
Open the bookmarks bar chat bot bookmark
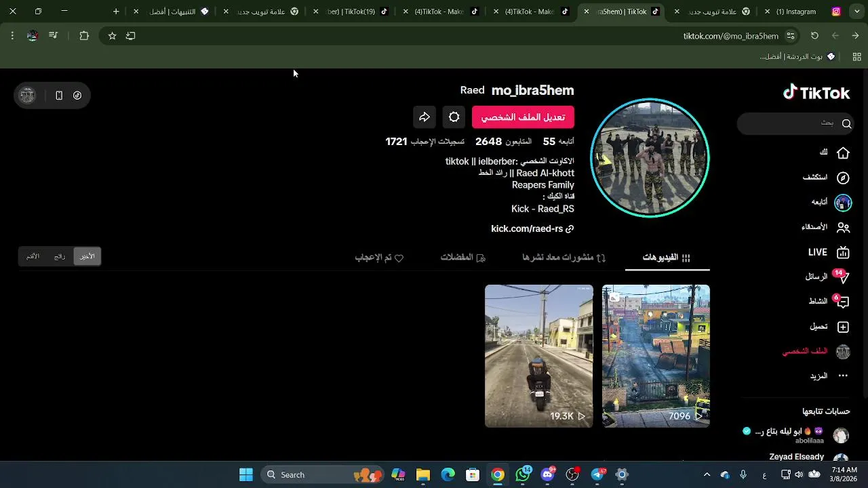(797, 57)
